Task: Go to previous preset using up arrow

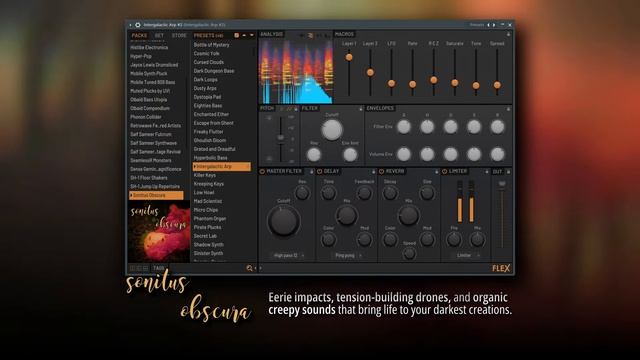Action: tap(244, 36)
